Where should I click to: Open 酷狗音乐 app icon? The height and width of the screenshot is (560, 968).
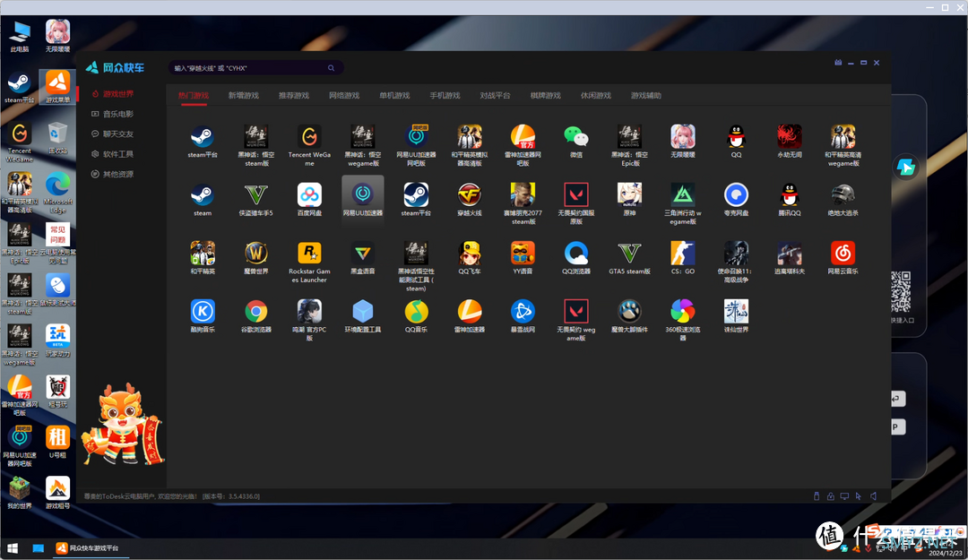pyautogui.click(x=203, y=312)
